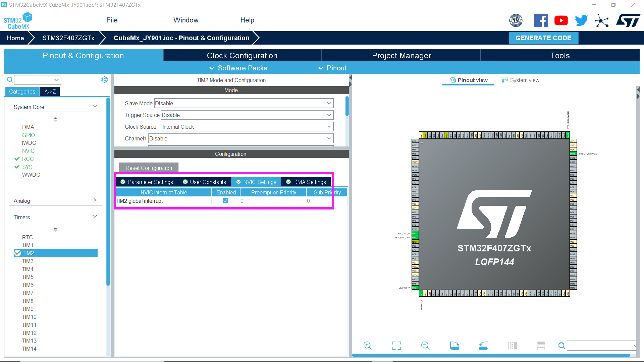
Task: Disable the TIM2 global interrupt checkbox
Action: [x=225, y=200]
